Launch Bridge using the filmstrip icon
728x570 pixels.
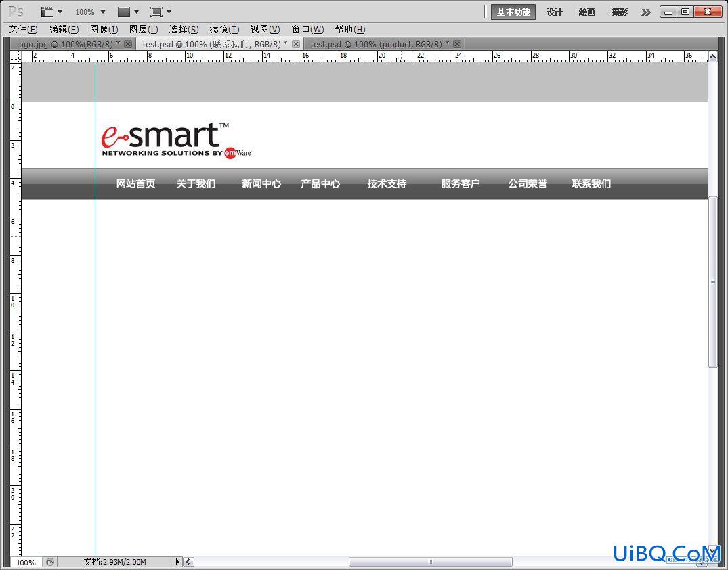click(x=47, y=12)
